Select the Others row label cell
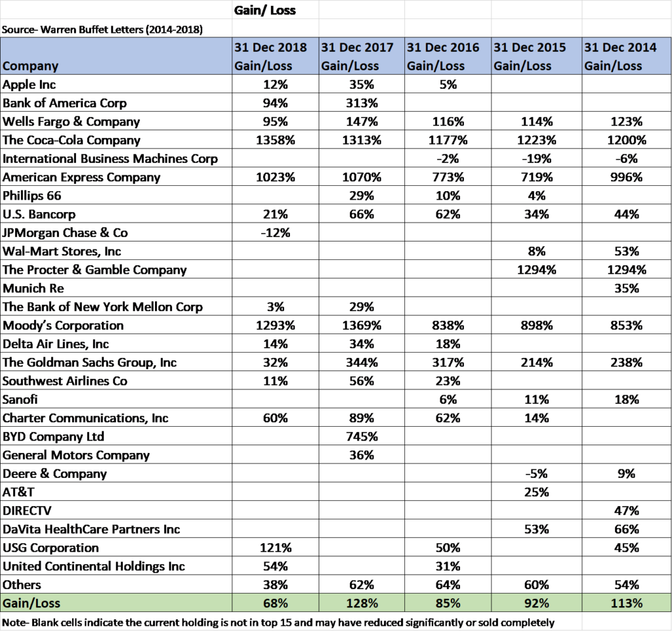The width and height of the screenshot is (672, 631). tap(24, 584)
